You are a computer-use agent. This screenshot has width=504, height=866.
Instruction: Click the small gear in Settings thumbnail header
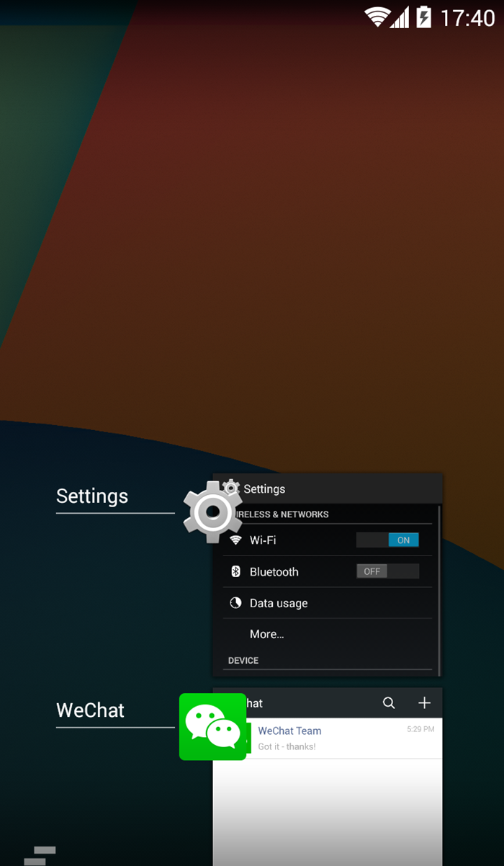(231, 488)
